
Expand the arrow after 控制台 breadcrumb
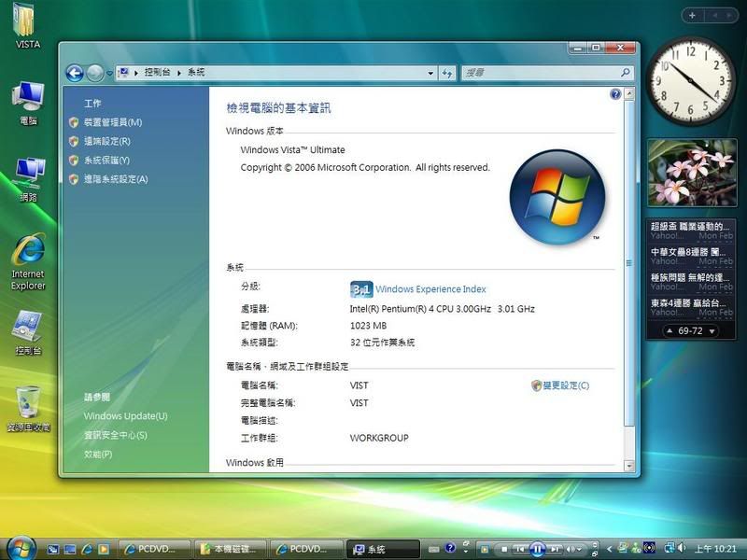(179, 73)
